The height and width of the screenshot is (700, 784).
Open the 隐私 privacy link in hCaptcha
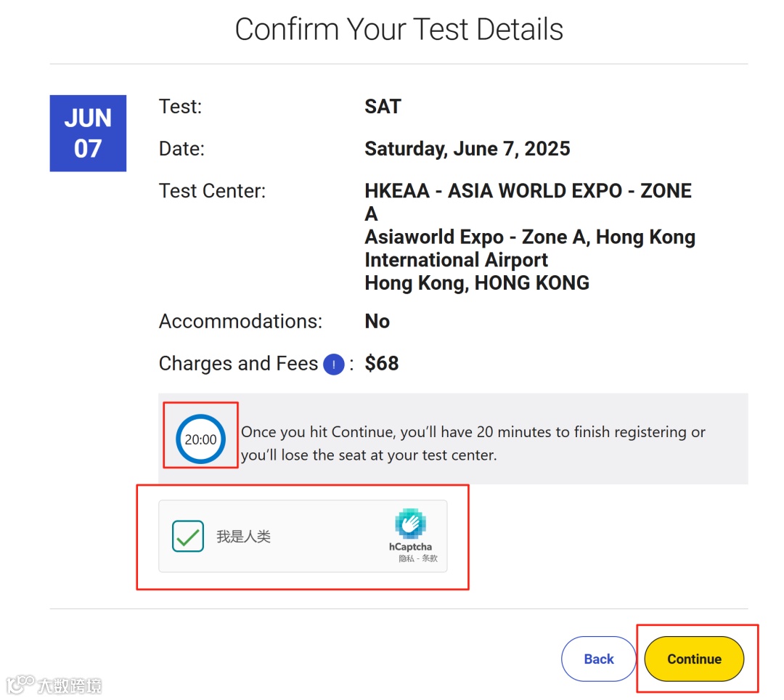pos(405,558)
